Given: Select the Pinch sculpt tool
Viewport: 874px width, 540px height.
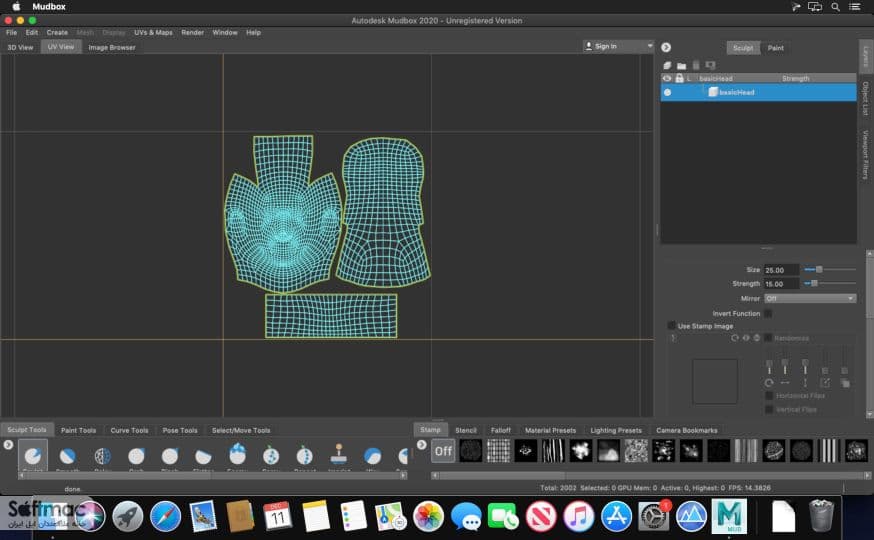Looking at the screenshot, I should tap(170, 456).
